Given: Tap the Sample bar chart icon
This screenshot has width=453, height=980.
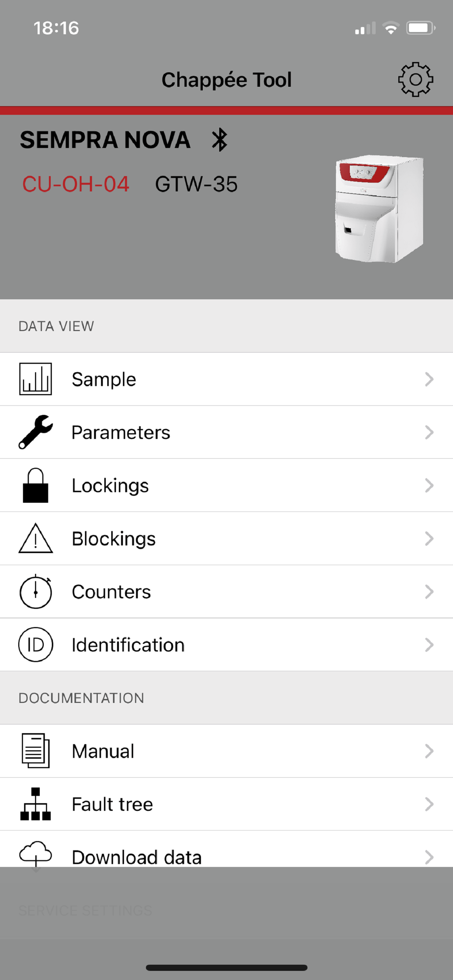Looking at the screenshot, I should point(35,379).
